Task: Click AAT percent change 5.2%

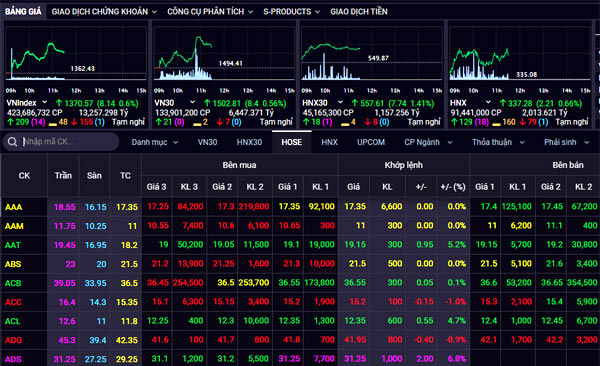Action: click(x=457, y=245)
